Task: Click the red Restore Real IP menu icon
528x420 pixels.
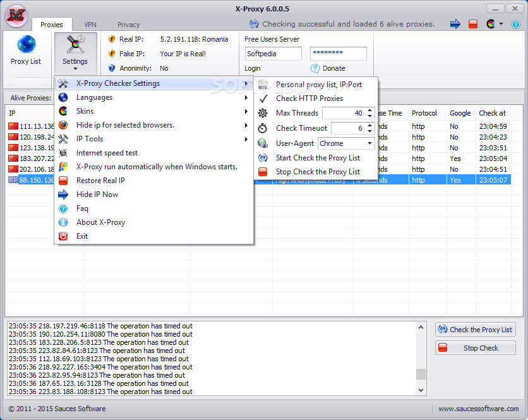Action: [x=63, y=181]
